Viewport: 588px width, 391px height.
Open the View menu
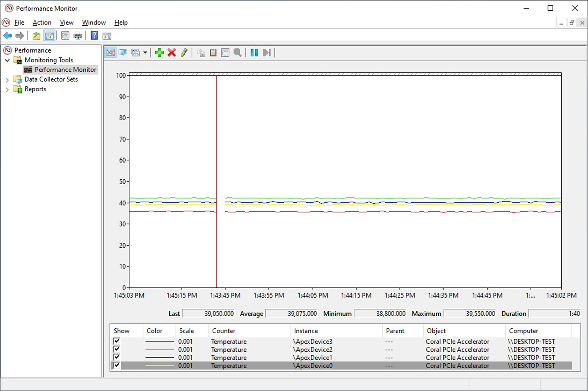tap(67, 23)
